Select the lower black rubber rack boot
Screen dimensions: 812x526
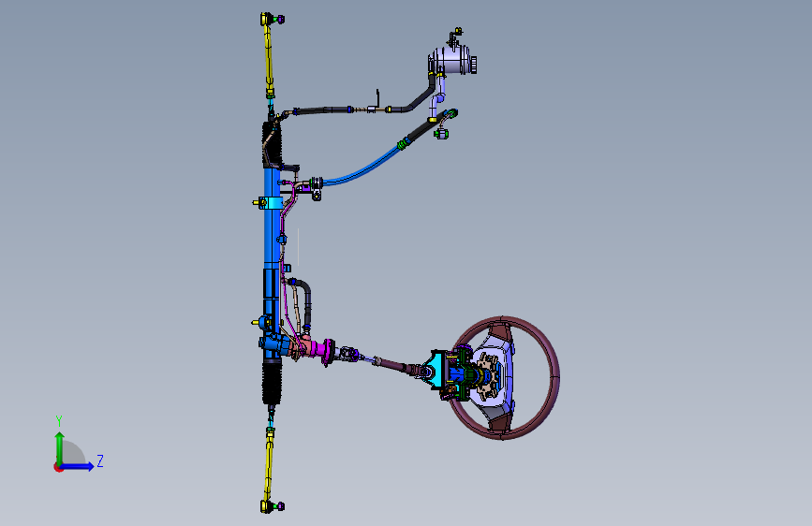point(272,382)
